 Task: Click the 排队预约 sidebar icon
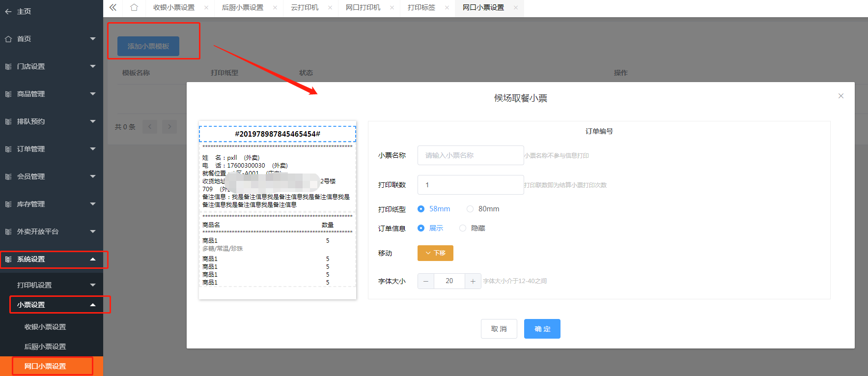[8, 121]
